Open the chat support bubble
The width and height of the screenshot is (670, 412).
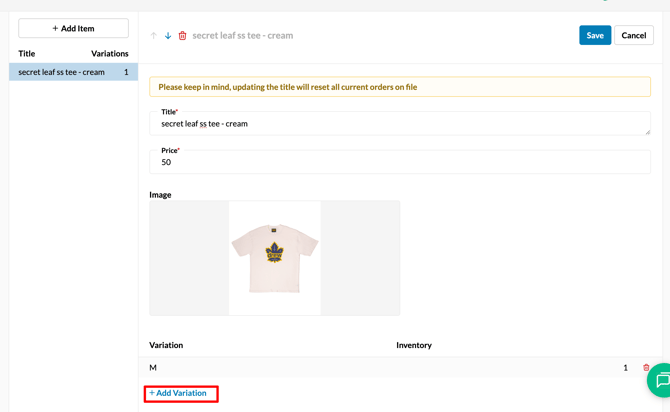[x=661, y=382]
